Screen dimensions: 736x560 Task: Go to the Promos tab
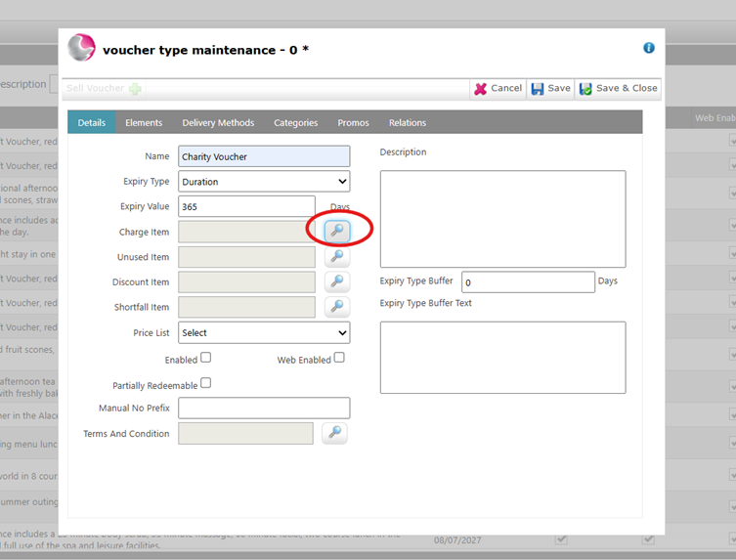(354, 122)
